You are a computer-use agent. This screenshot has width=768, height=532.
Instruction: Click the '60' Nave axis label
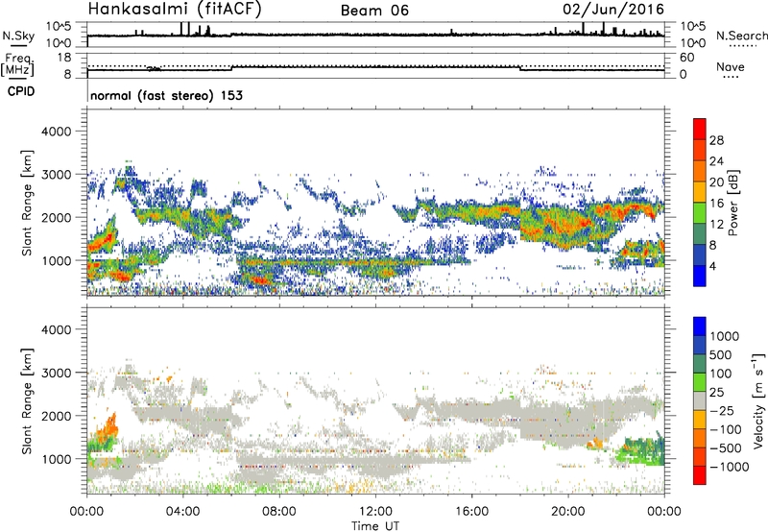tap(686, 58)
